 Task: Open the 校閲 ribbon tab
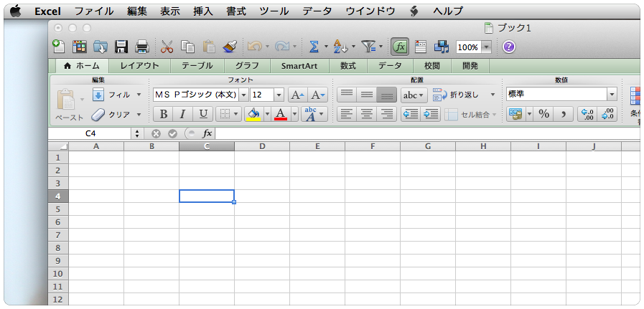(x=432, y=66)
